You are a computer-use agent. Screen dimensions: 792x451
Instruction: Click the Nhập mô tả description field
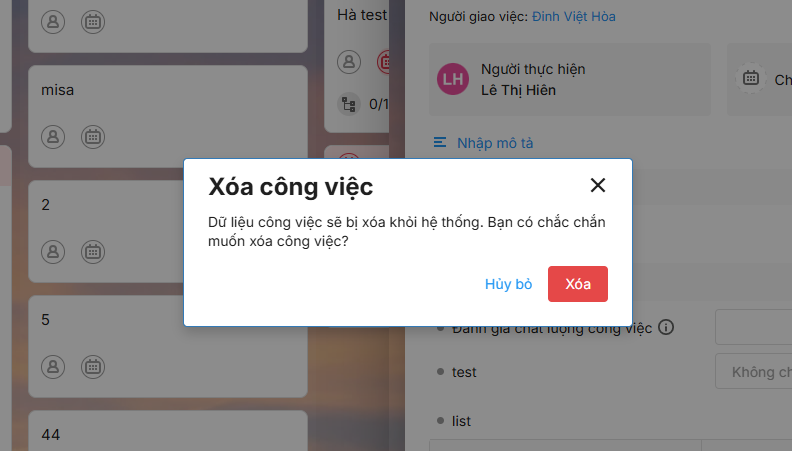[x=495, y=143]
